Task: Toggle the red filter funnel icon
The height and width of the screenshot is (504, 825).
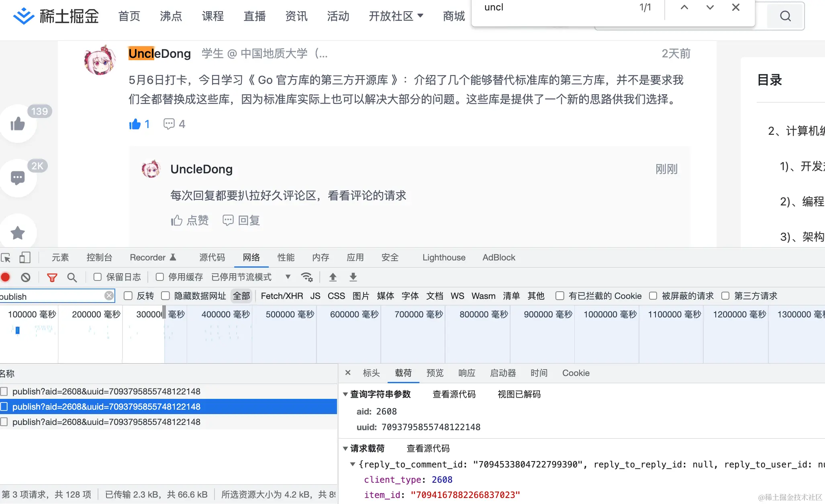Action: click(x=52, y=277)
